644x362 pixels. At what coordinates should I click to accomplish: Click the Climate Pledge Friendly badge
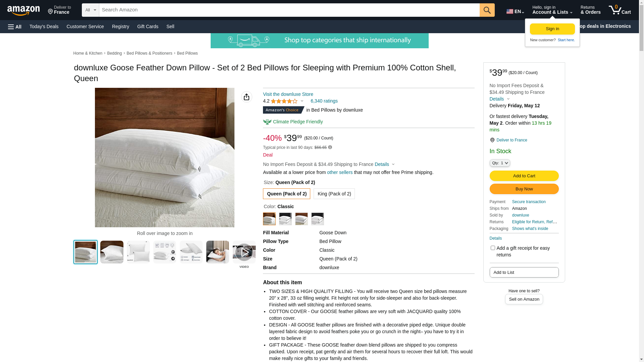[293, 122]
